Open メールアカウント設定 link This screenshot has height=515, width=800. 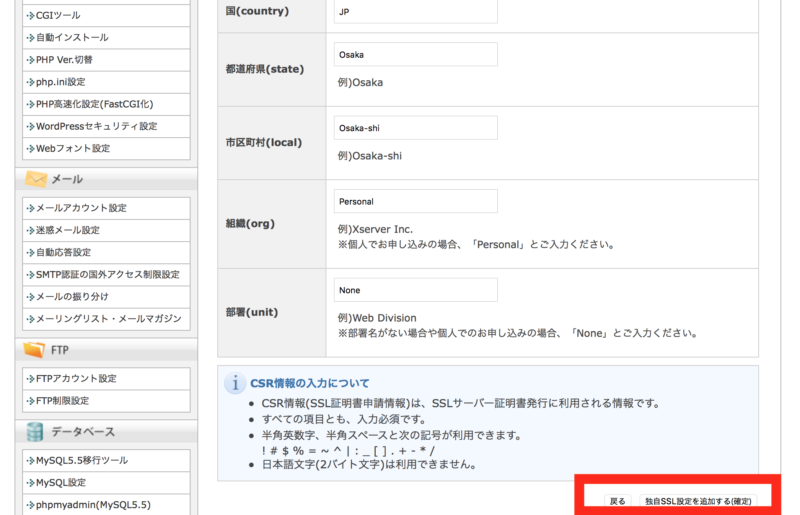pyautogui.click(x=81, y=208)
